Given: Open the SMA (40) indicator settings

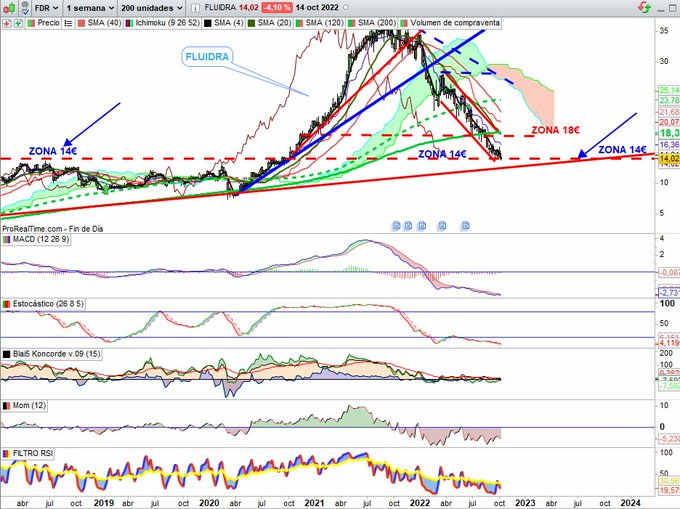Looking at the screenshot, I should tap(104, 23).
